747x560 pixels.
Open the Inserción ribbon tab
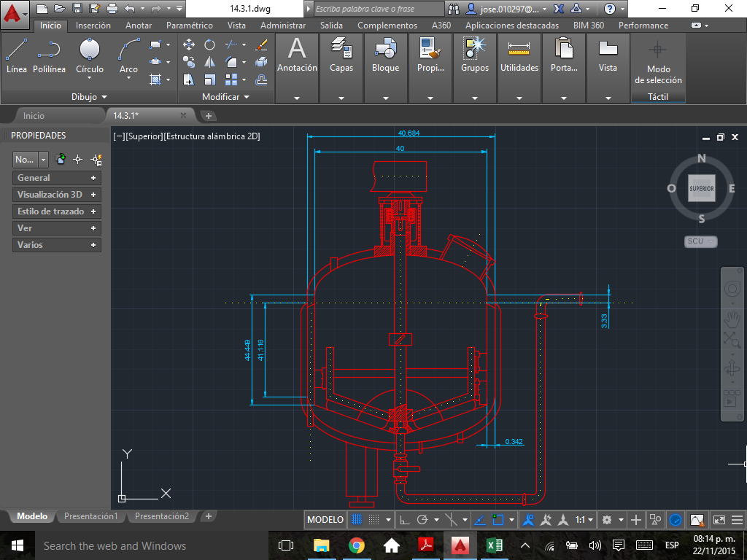[93, 26]
